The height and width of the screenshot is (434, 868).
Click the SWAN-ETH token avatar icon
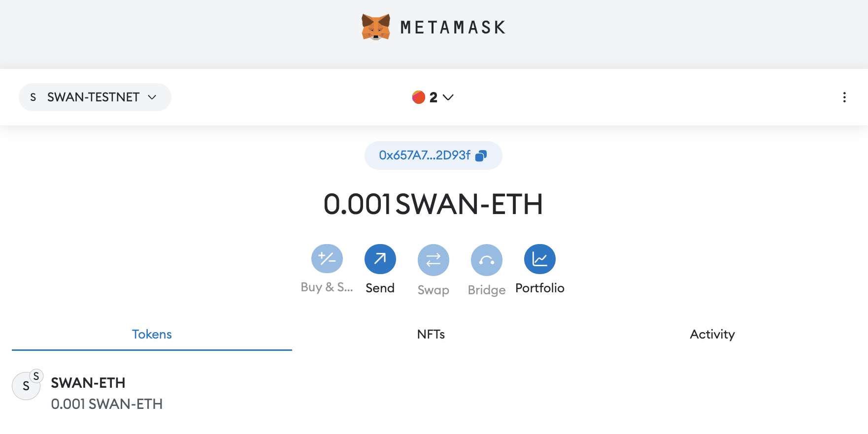[26, 386]
